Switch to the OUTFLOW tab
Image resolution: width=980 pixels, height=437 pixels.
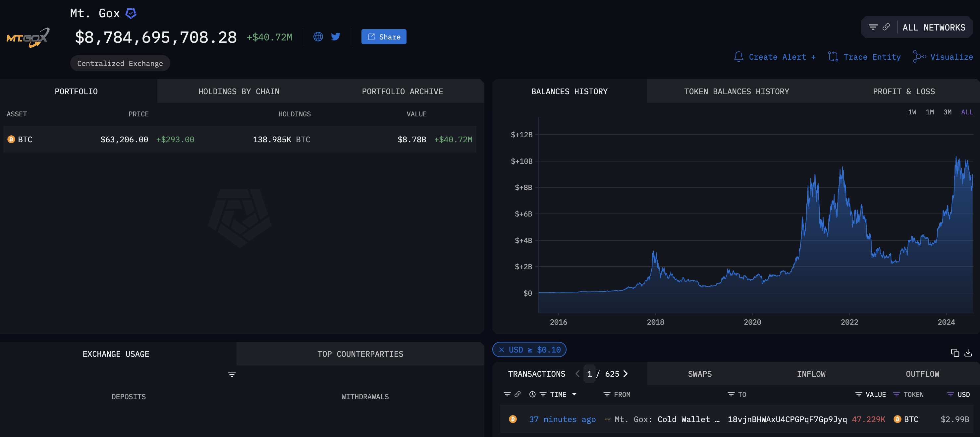click(x=922, y=374)
